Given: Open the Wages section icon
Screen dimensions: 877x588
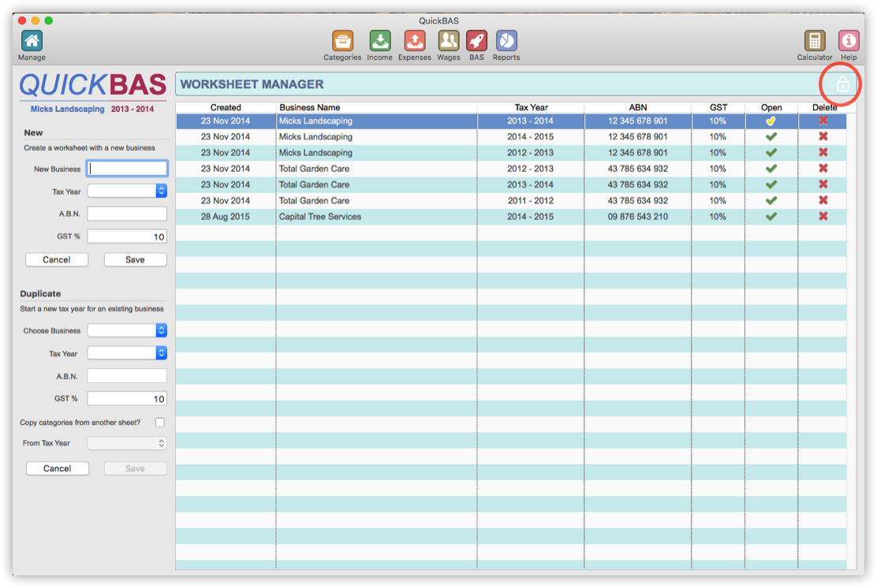Looking at the screenshot, I should click(449, 42).
